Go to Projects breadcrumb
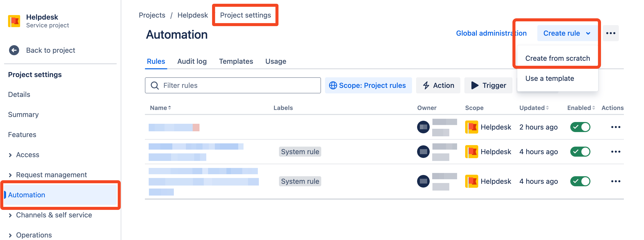The height and width of the screenshot is (240, 644). tap(152, 15)
